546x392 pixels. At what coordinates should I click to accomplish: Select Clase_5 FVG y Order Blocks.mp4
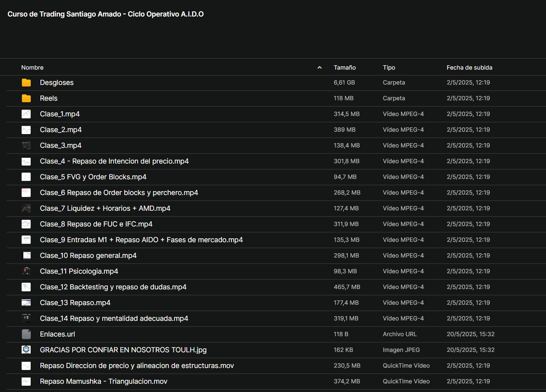93,177
